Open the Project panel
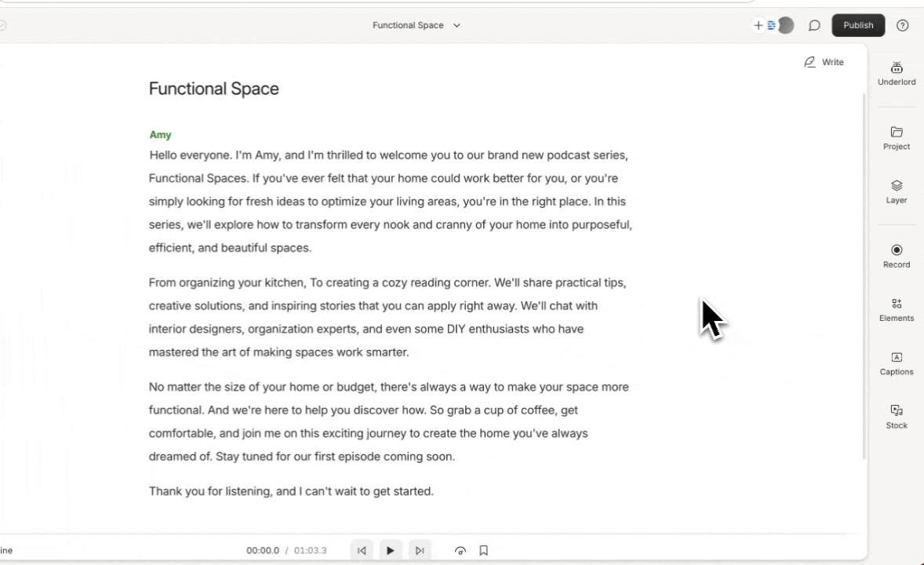 (x=897, y=137)
